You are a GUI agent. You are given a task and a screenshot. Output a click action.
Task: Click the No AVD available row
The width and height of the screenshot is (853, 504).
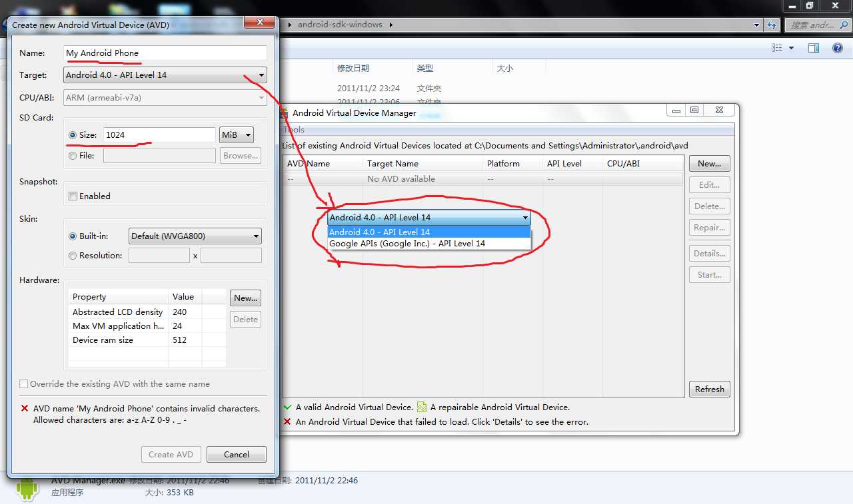[x=483, y=179]
